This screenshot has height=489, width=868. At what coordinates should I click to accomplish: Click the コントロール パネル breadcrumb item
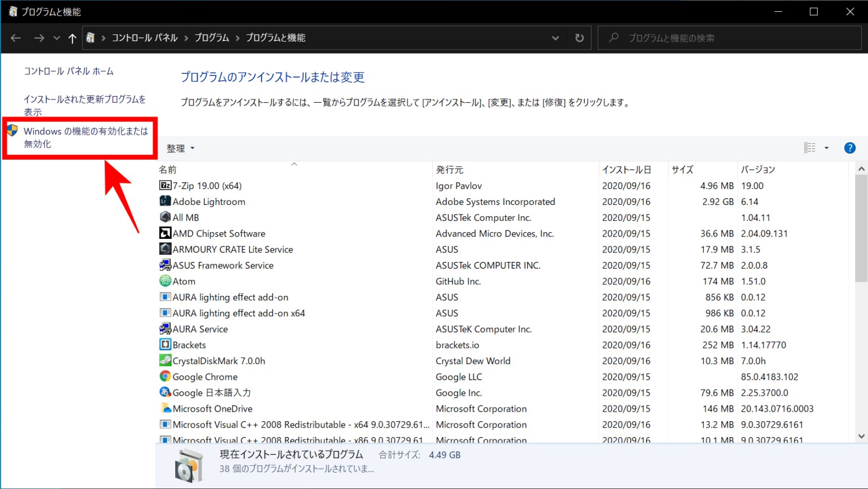[x=145, y=37]
